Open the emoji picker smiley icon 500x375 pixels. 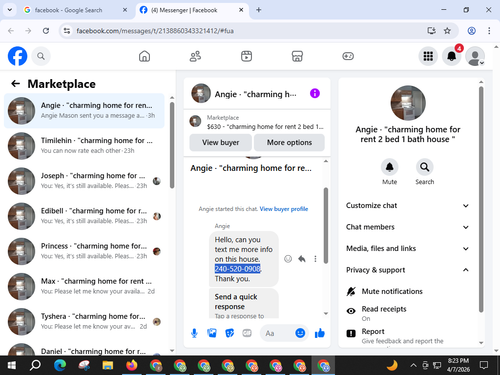(x=300, y=333)
